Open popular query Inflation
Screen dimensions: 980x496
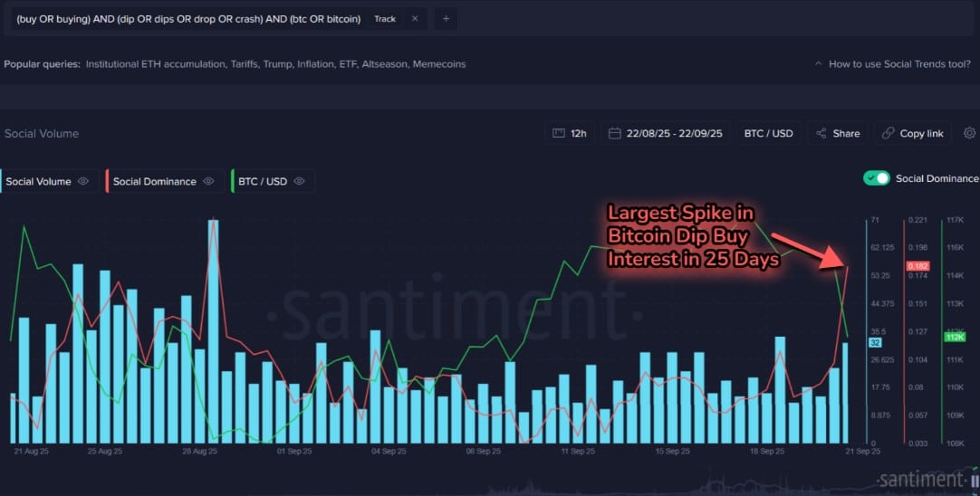pos(315,63)
